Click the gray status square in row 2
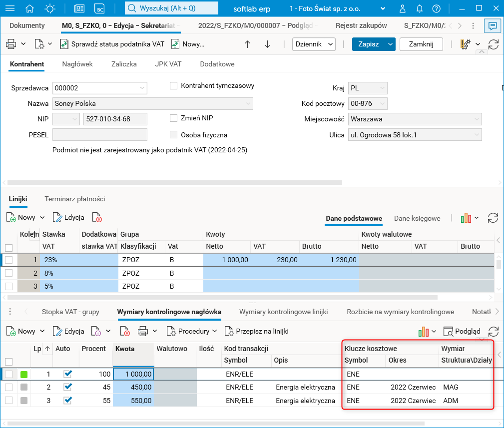Viewport: 504px width, 428px height. [x=24, y=387]
